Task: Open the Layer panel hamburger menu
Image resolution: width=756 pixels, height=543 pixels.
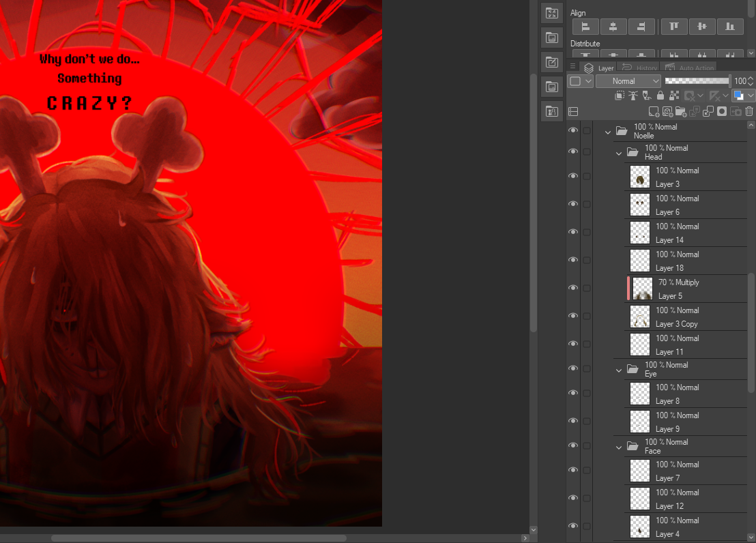Action: point(572,67)
